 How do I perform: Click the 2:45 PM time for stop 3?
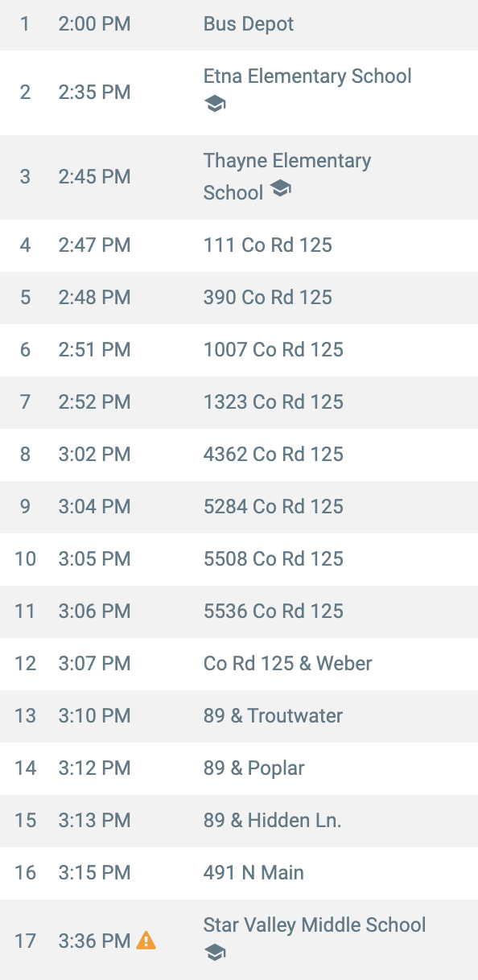click(x=94, y=177)
